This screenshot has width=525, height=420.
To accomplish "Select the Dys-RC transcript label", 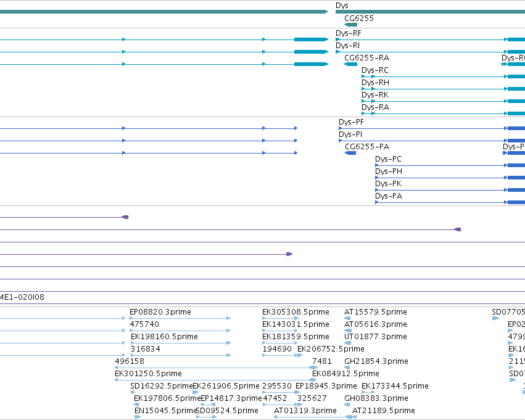I will coord(375,70).
